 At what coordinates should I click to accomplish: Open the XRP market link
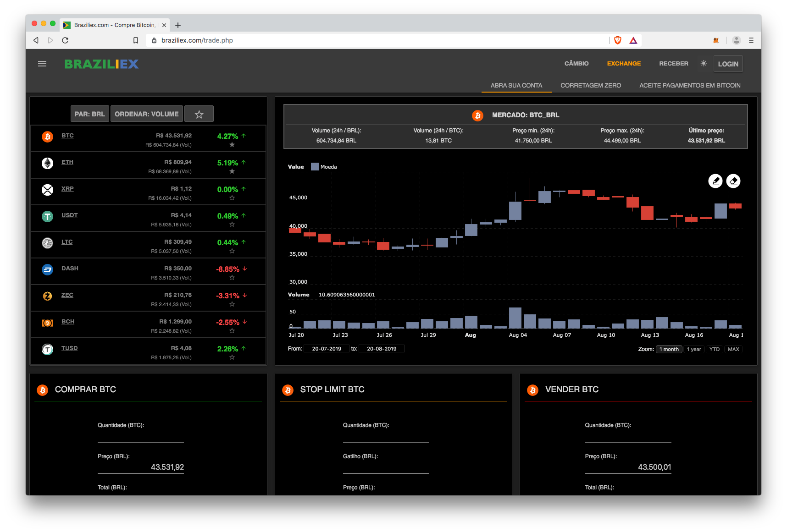pos(67,189)
